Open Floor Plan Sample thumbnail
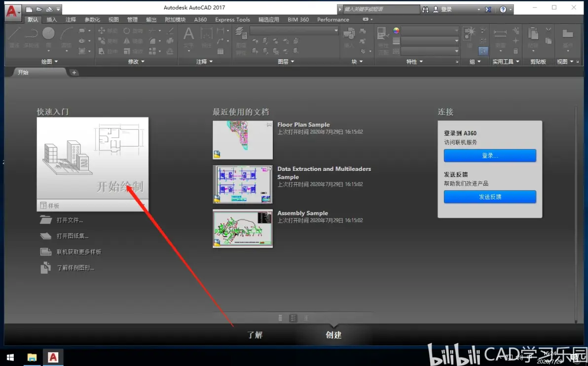Screen dimensions: 588x366 [243, 140]
